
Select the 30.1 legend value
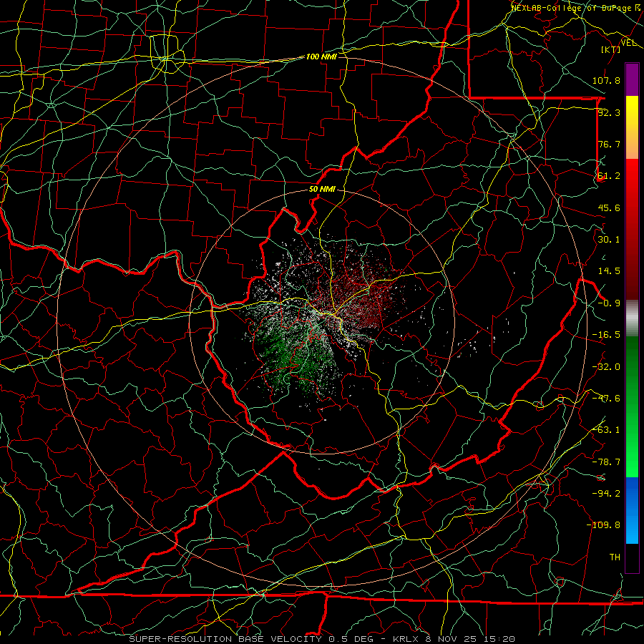click(609, 240)
